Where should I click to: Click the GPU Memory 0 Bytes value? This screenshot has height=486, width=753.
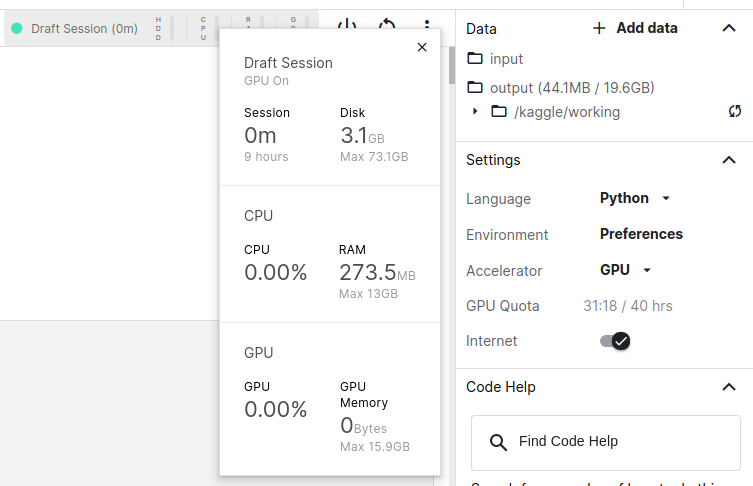[364, 425]
